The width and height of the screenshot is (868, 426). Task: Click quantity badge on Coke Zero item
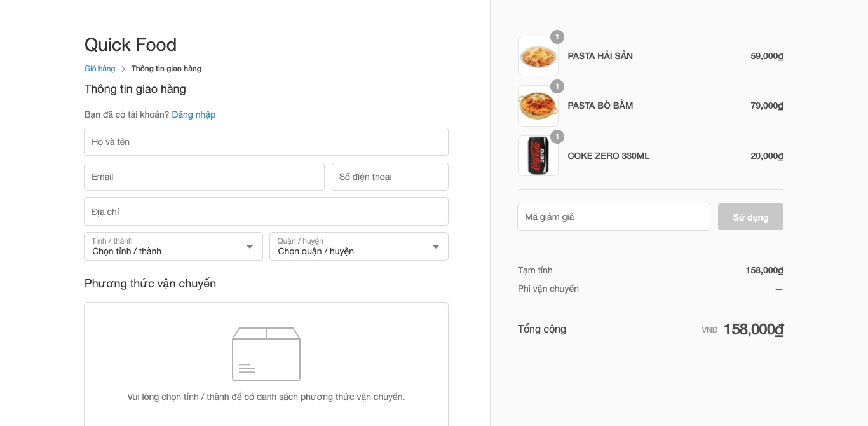click(557, 137)
